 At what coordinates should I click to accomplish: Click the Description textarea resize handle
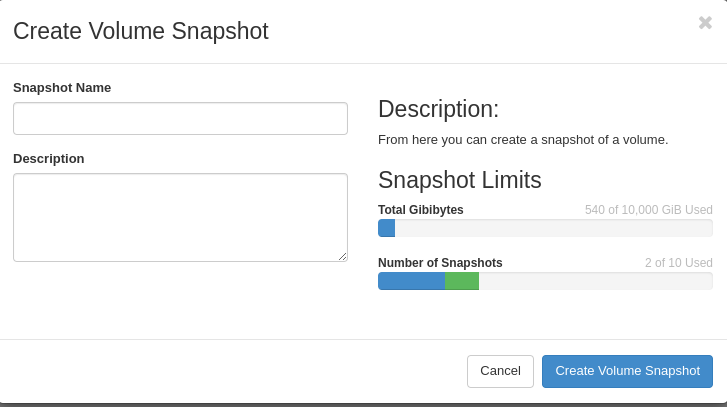[342, 256]
